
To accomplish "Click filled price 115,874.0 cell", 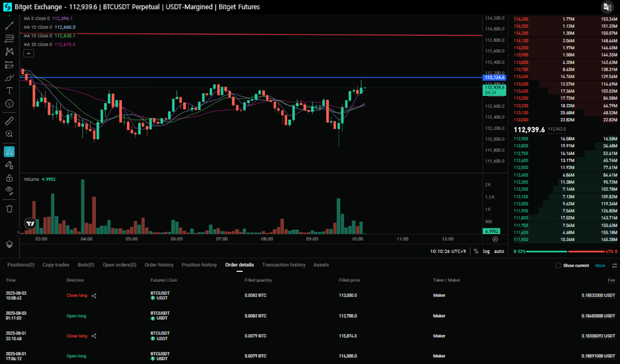I will tap(348, 336).
